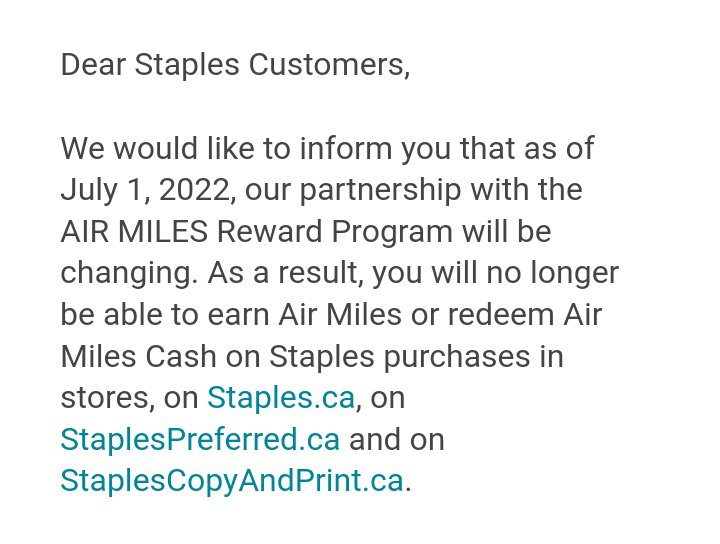Click the word 'Customers' in the greeting
The height and width of the screenshot is (544, 720).
tap(329, 65)
